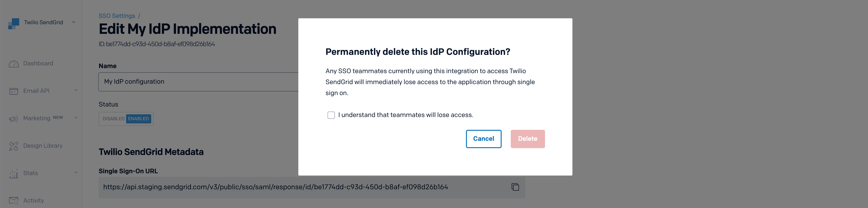Click the Marketing megaphone icon

click(x=13, y=118)
